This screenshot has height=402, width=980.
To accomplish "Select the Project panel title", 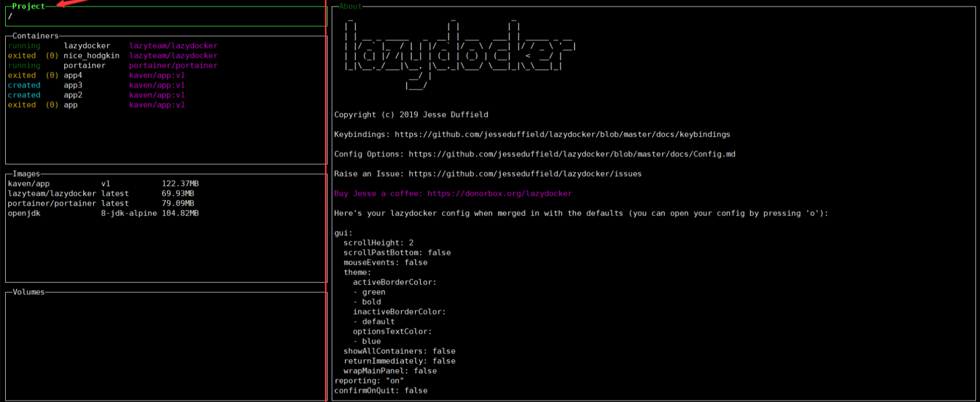I will click(x=29, y=6).
